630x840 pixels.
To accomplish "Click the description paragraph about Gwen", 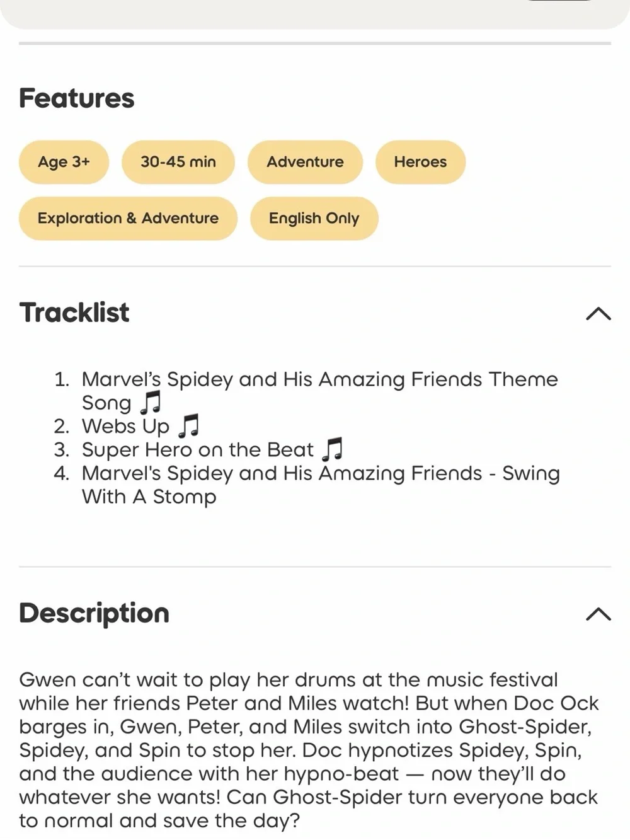I will pyautogui.click(x=309, y=750).
